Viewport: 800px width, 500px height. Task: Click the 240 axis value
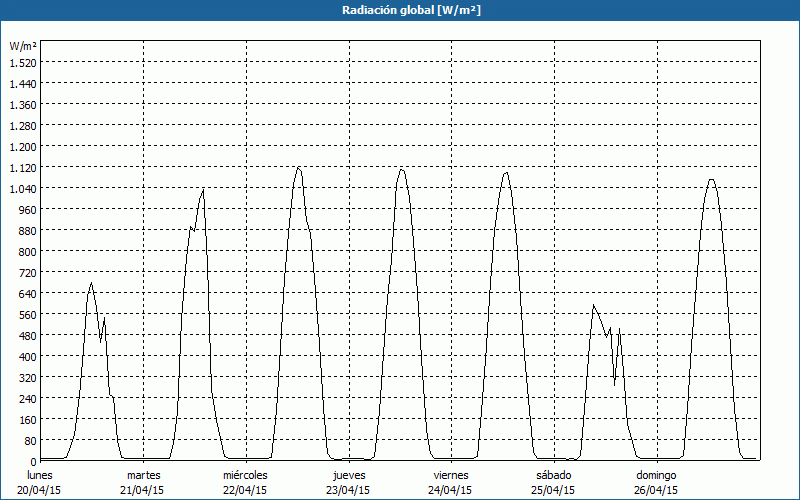[29, 398]
